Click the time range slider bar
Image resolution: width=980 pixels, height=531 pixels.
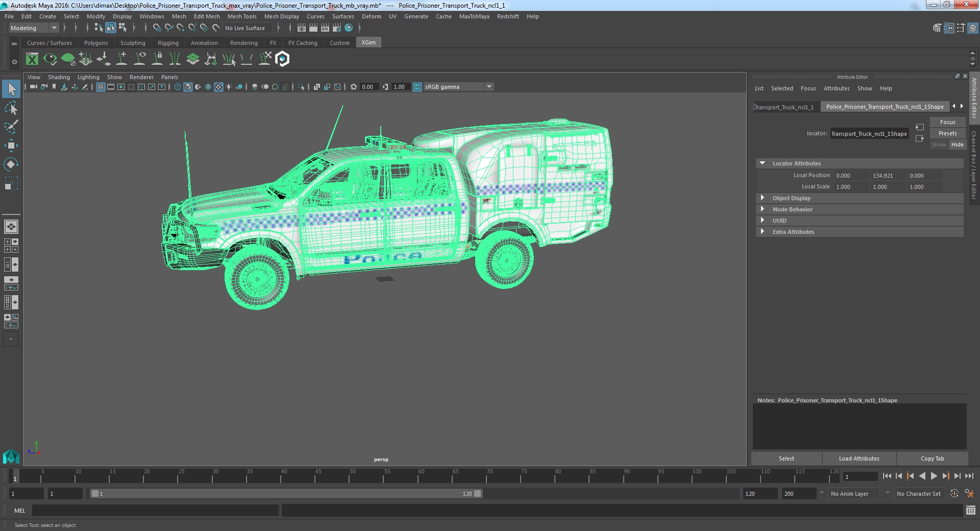(286, 494)
